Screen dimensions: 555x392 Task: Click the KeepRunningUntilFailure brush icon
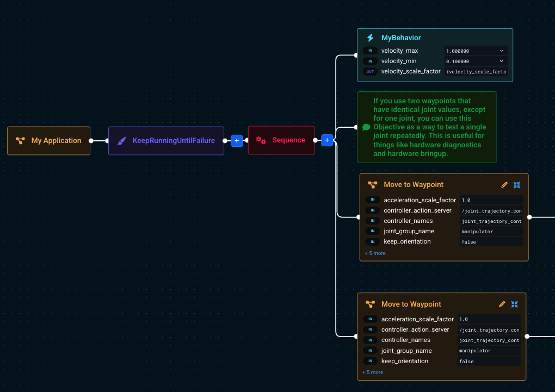(x=122, y=141)
